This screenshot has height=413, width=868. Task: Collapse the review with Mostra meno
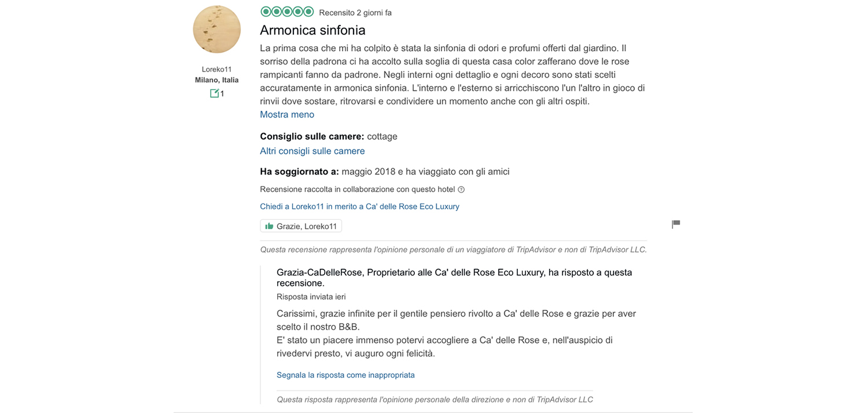(287, 115)
